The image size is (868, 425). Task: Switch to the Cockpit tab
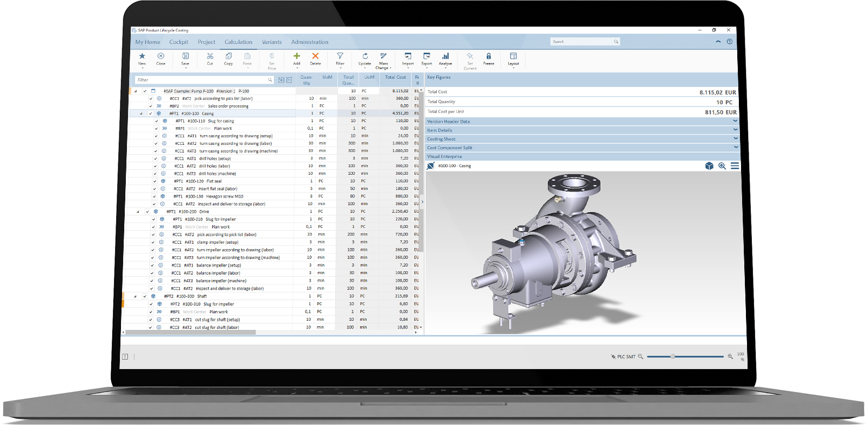(x=178, y=42)
